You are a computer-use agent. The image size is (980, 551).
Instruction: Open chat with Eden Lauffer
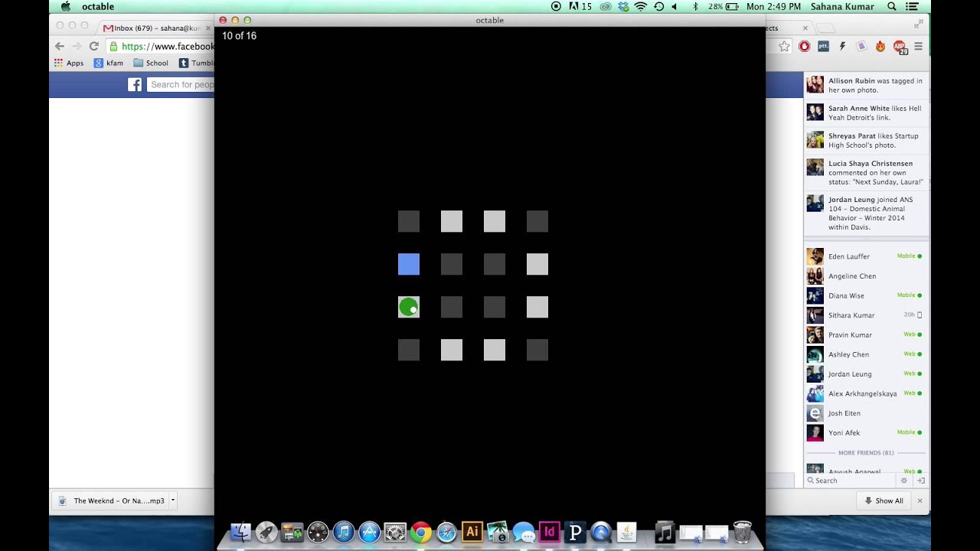point(865,256)
